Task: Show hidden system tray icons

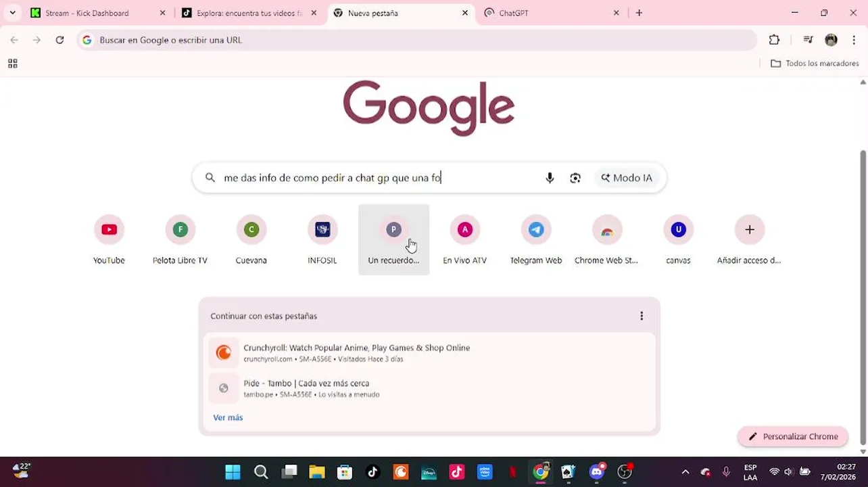Action: (x=685, y=472)
